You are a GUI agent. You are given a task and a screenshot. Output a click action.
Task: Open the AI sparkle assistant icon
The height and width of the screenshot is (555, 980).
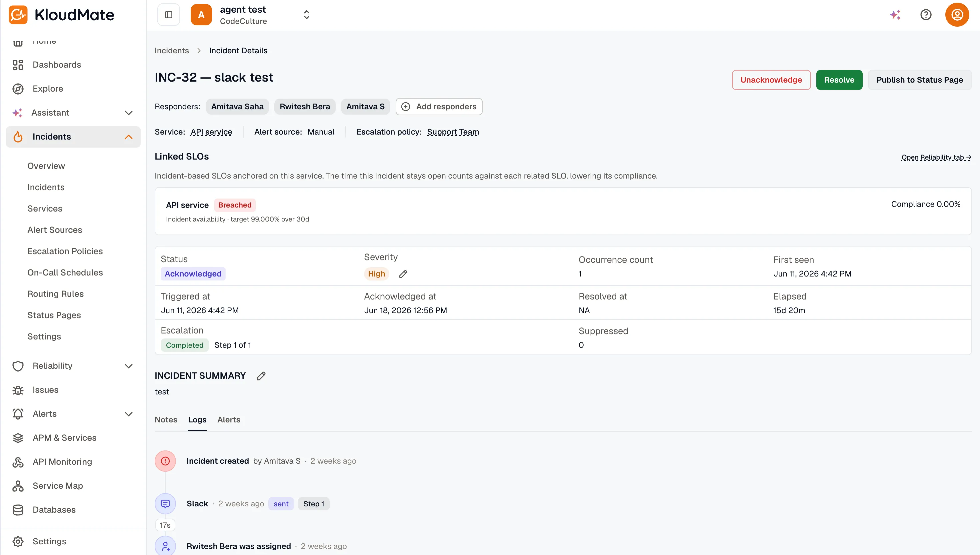(x=895, y=14)
